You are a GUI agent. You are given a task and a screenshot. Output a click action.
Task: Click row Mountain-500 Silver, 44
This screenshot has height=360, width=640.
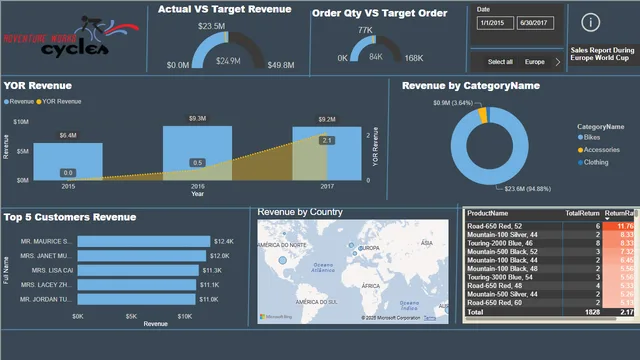550,294
